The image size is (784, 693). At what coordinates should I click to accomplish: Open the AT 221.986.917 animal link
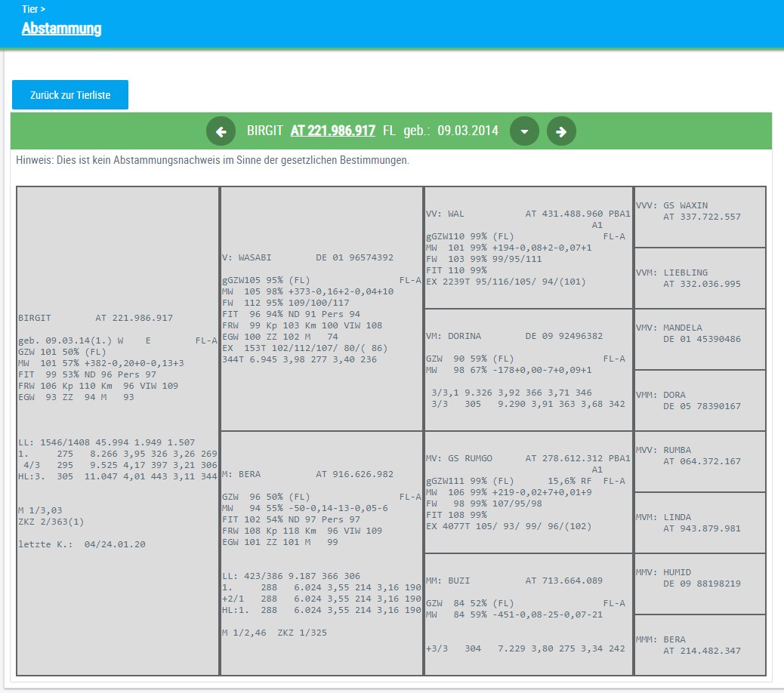coord(332,131)
